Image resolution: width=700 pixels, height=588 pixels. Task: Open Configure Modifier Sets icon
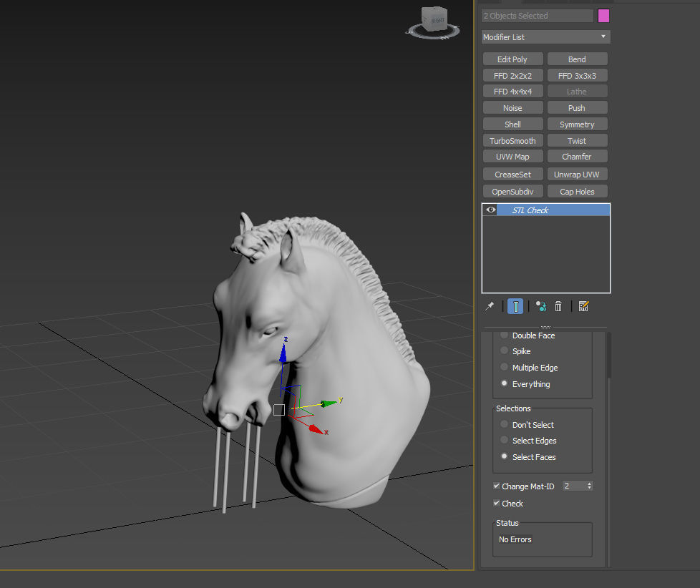click(583, 306)
